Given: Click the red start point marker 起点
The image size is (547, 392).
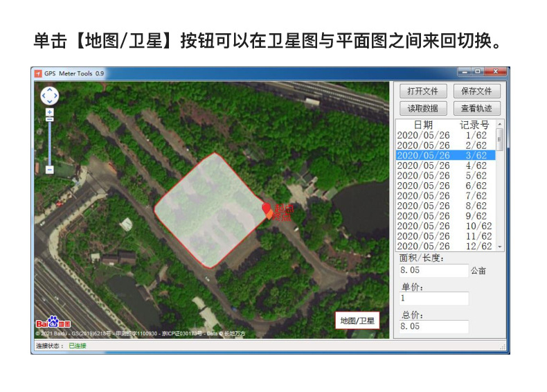Looking at the screenshot, I should [x=267, y=208].
